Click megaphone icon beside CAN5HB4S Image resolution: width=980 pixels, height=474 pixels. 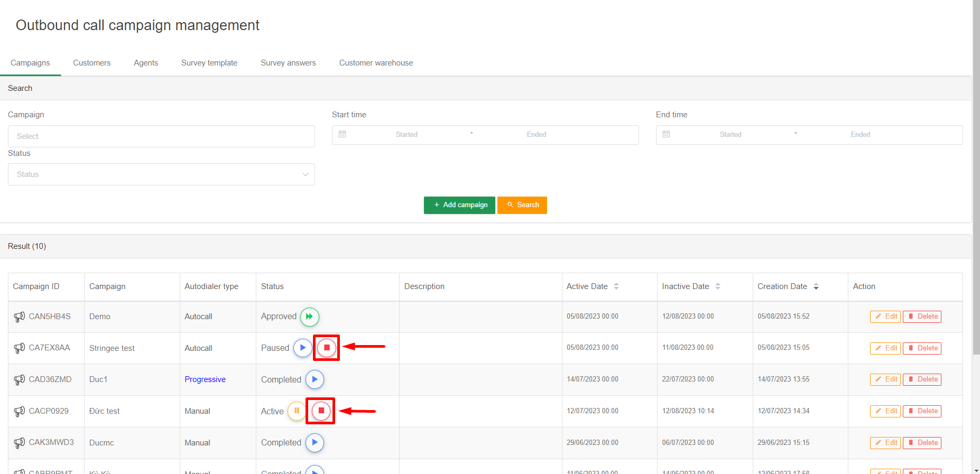20,317
